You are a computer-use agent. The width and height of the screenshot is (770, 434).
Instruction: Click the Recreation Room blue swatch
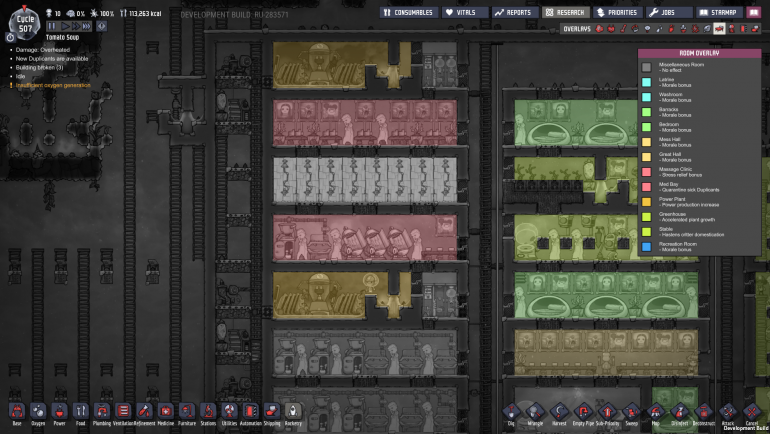click(647, 246)
